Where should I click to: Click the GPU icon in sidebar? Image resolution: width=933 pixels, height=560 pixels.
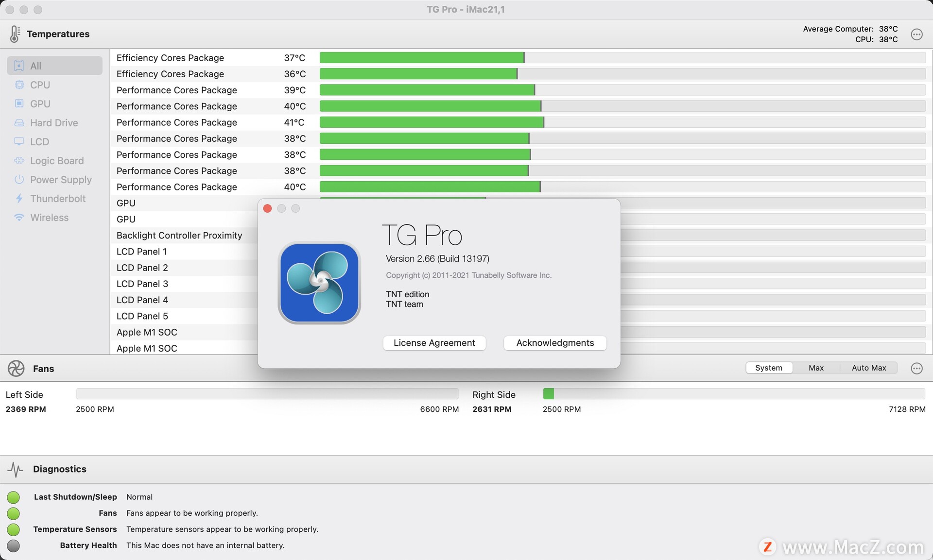point(19,103)
